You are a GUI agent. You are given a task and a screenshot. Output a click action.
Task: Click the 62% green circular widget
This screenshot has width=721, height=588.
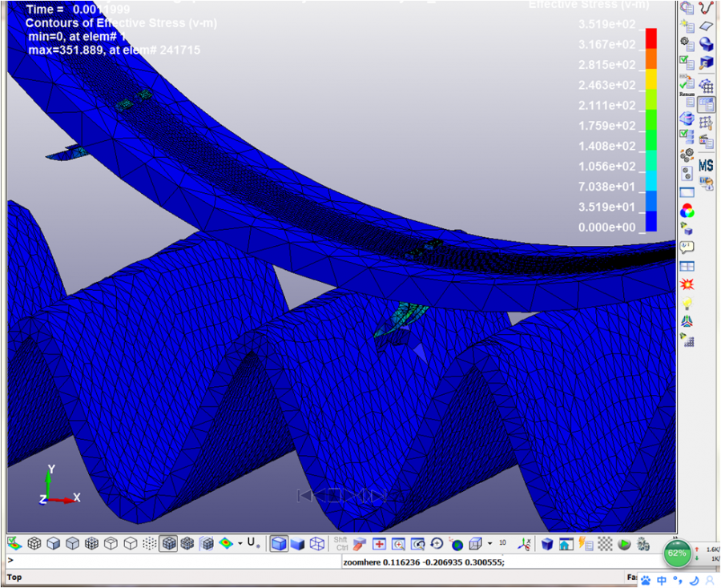pos(677,553)
